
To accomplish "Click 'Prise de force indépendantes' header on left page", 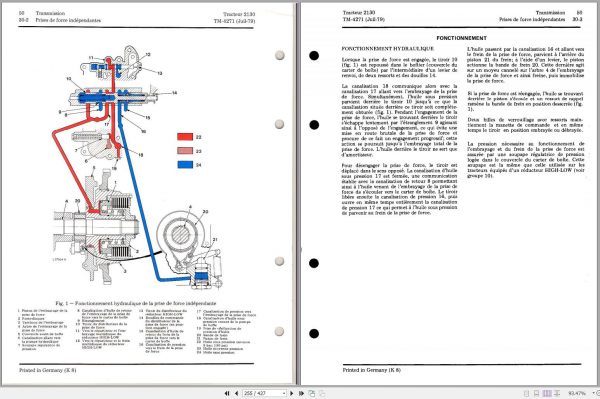I will point(68,20).
